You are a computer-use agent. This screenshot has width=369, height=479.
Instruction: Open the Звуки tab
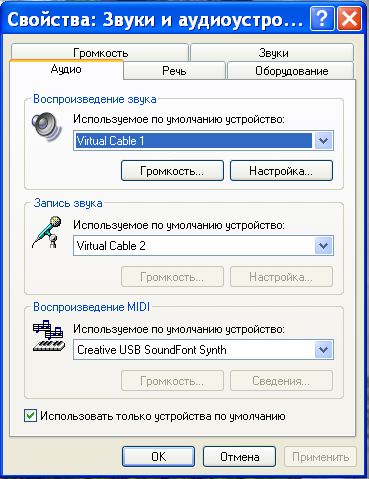click(272, 52)
